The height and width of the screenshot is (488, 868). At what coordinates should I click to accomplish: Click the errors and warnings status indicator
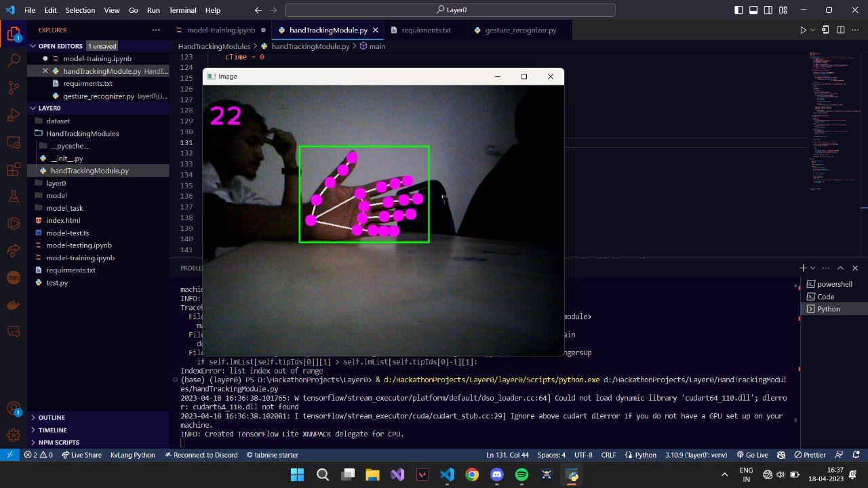[39, 455]
